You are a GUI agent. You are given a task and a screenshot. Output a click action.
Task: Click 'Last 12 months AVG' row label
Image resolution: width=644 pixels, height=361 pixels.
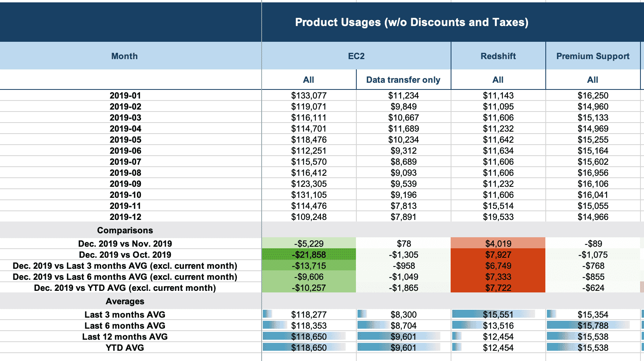coord(125,337)
